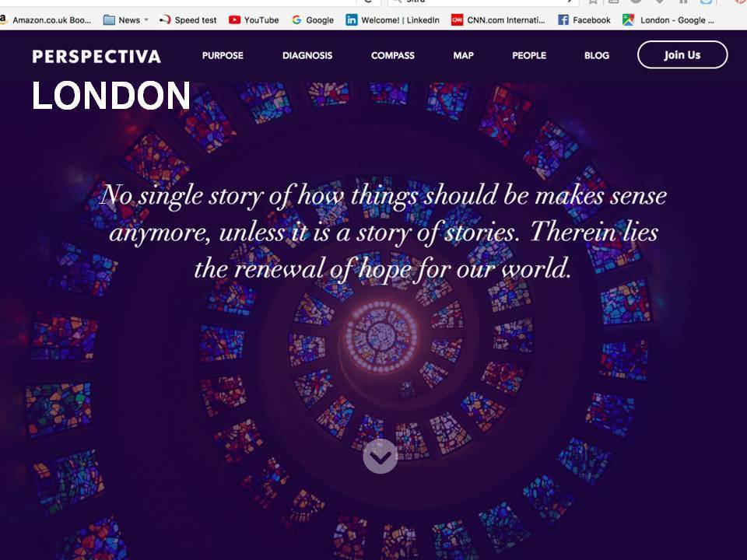View the PEOPLE page
Image resolution: width=747 pixels, height=560 pixels.
click(529, 55)
